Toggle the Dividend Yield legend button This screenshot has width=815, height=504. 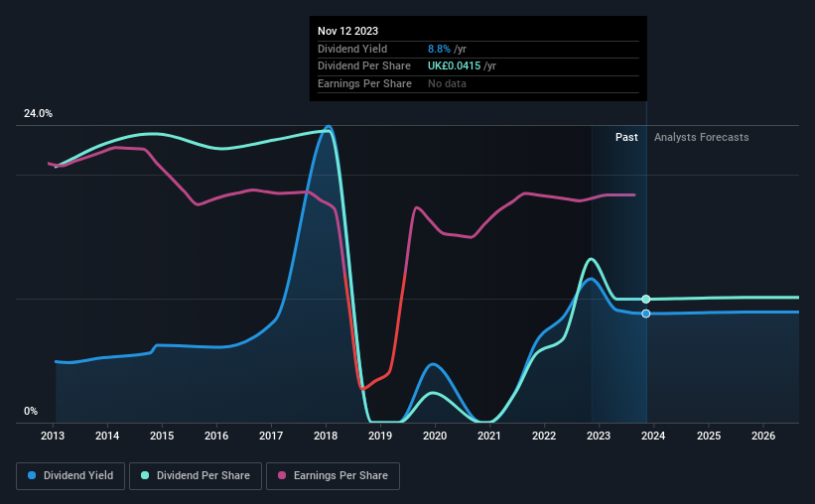[70, 476]
